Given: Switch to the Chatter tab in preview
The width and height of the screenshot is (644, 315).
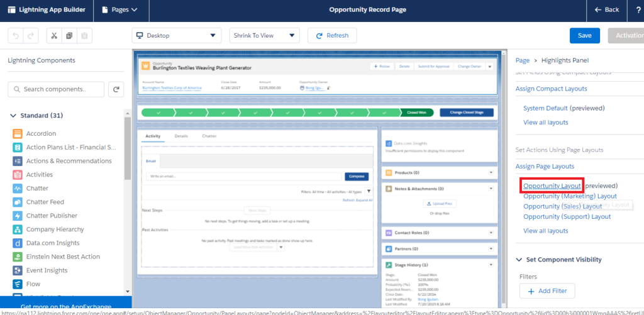Looking at the screenshot, I should point(209,136).
